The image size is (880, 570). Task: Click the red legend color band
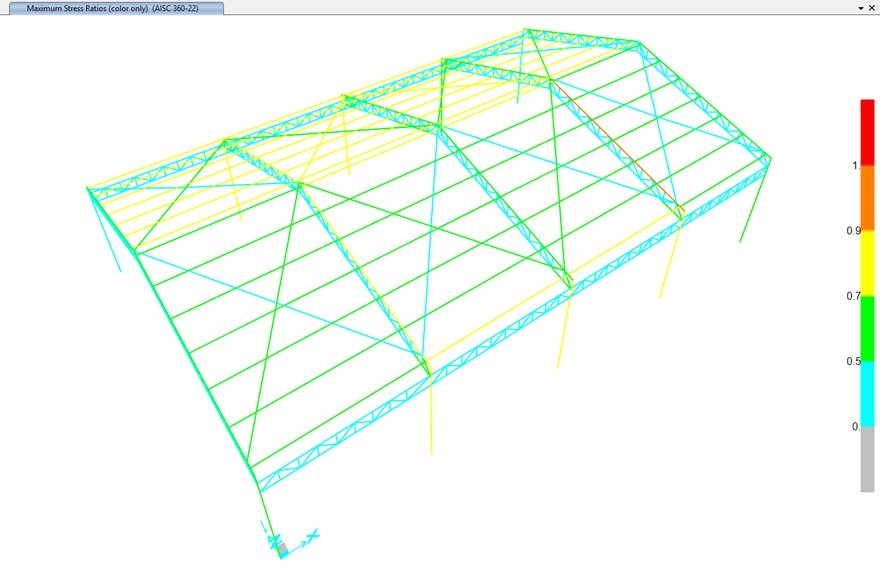click(x=867, y=130)
